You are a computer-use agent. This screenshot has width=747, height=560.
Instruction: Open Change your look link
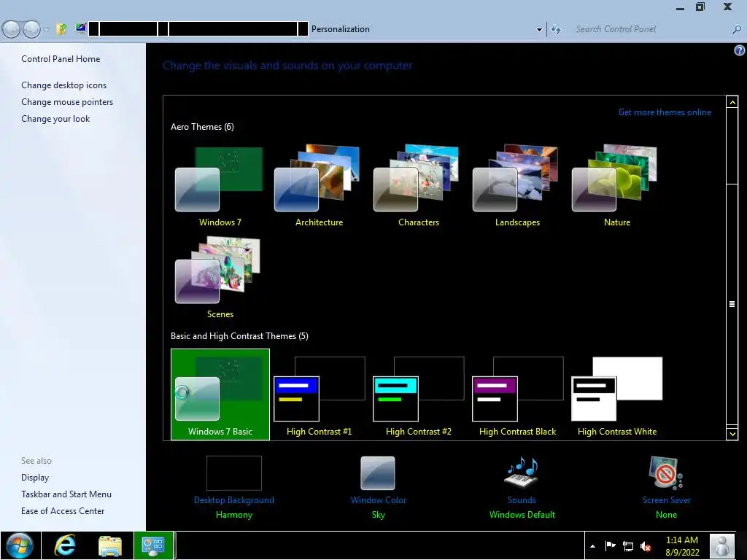pyautogui.click(x=55, y=119)
